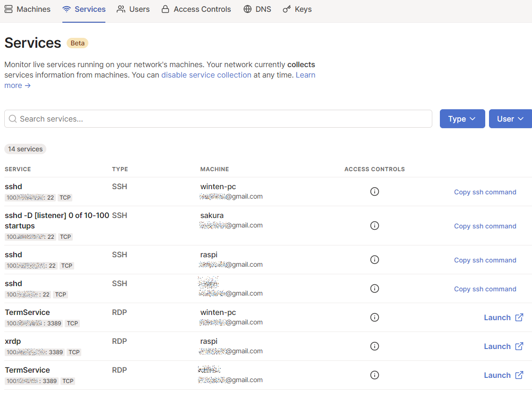Click the DNS globe icon
The height and width of the screenshot is (393, 532).
click(x=248, y=9)
